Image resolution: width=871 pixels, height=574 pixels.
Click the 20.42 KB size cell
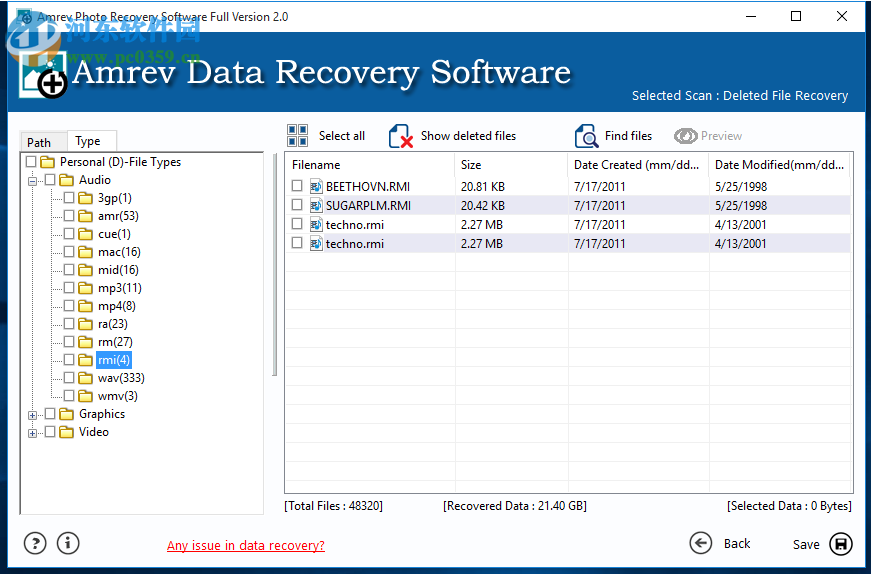(x=483, y=206)
